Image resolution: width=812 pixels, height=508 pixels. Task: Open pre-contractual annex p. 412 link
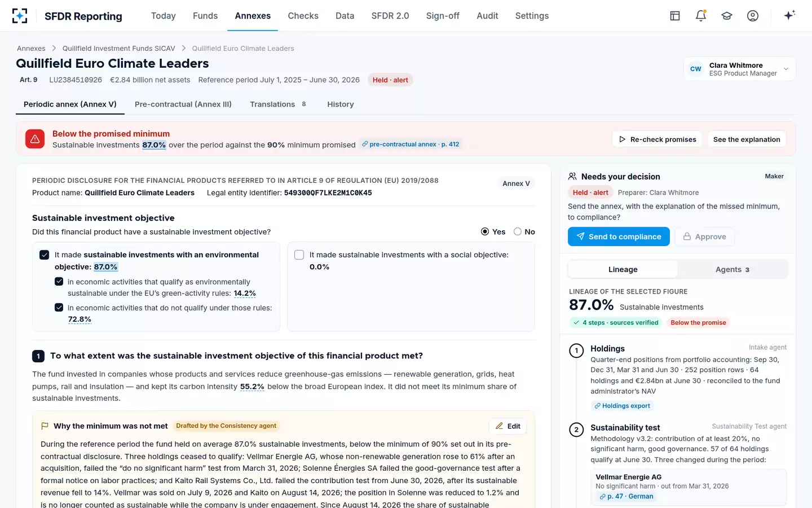pyautogui.click(x=411, y=144)
